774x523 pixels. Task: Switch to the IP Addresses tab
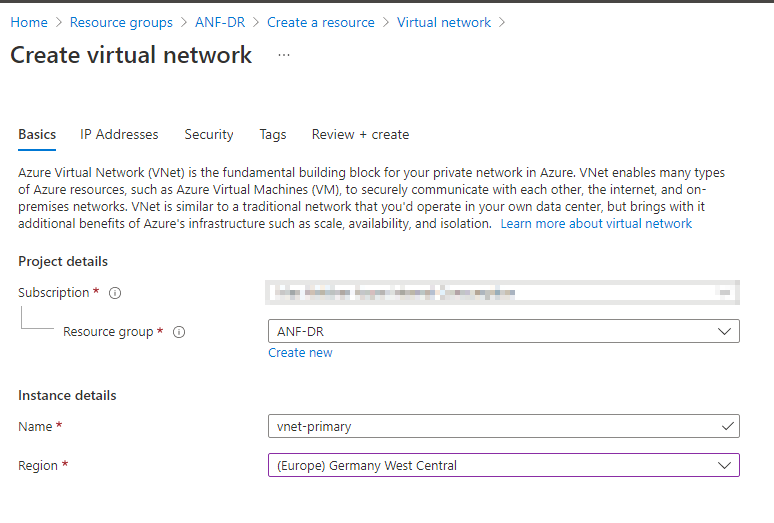[119, 134]
